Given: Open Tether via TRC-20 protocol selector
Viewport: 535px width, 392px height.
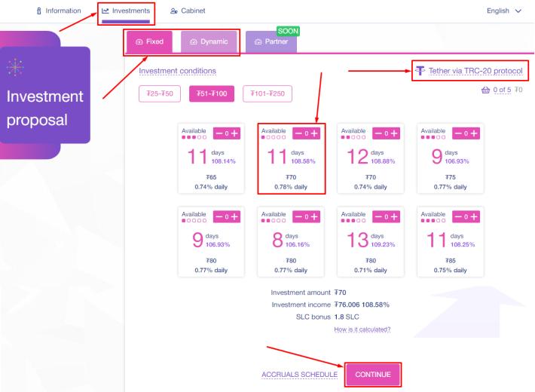Looking at the screenshot, I should pyautogui.click(x=475, y=71).
